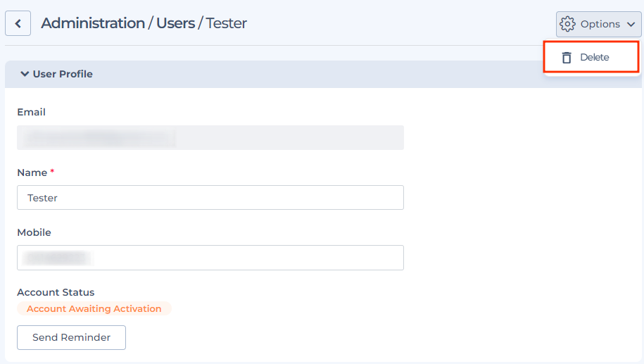Focus the Name input containing Tester
The image size is (644, 364).
tap(210, 198)
